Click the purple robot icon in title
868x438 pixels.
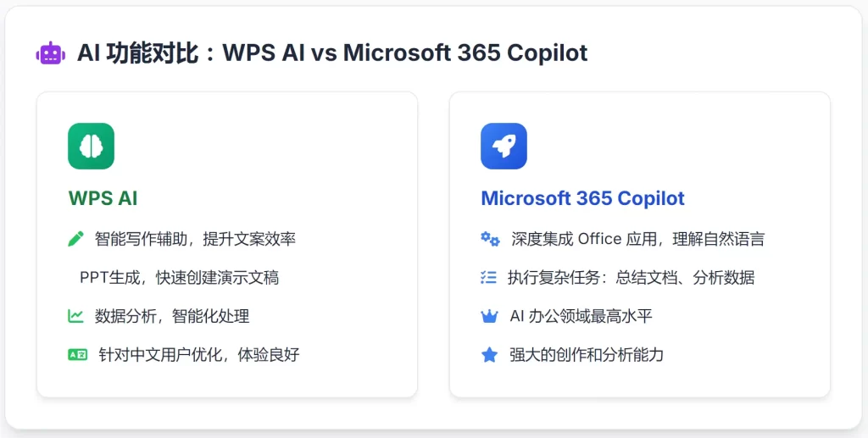click(50, 53)
